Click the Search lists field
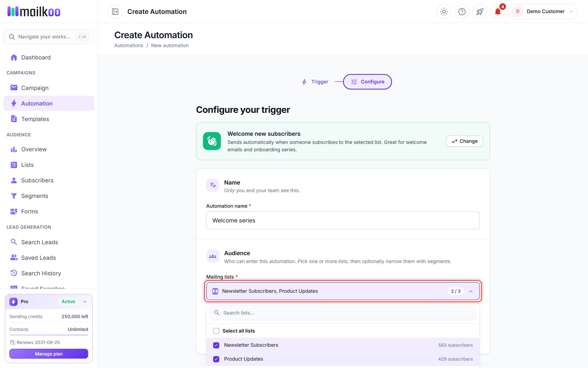This screenshot has width=588, height=368. tap(343, 313)
